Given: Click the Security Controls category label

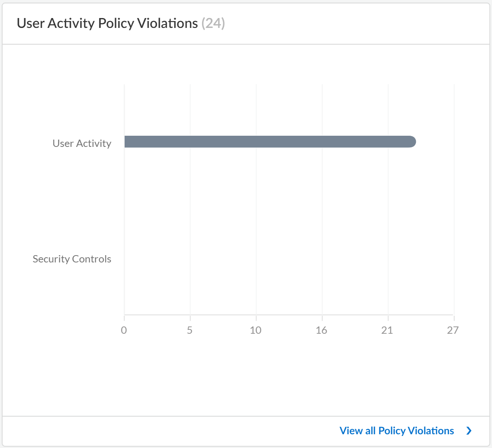Looking at the screenshot, I should (72, 259).
